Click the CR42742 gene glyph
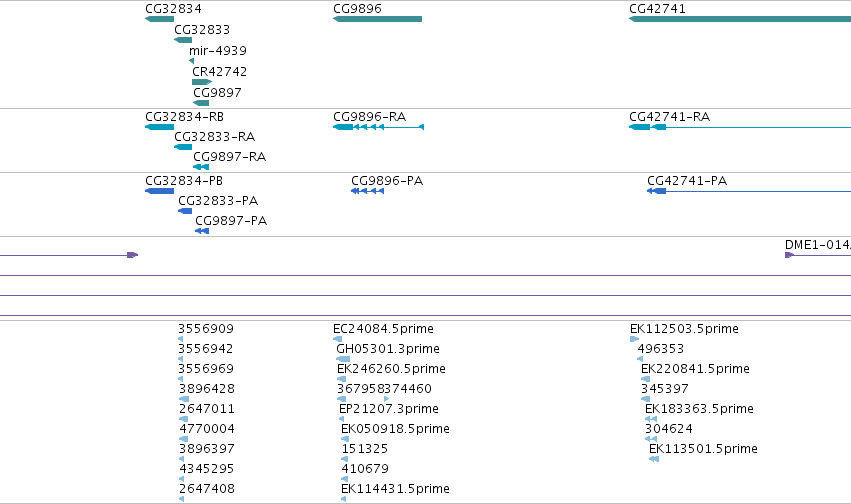The width and height of the screenshot is (851, 504). click(202, 82)
